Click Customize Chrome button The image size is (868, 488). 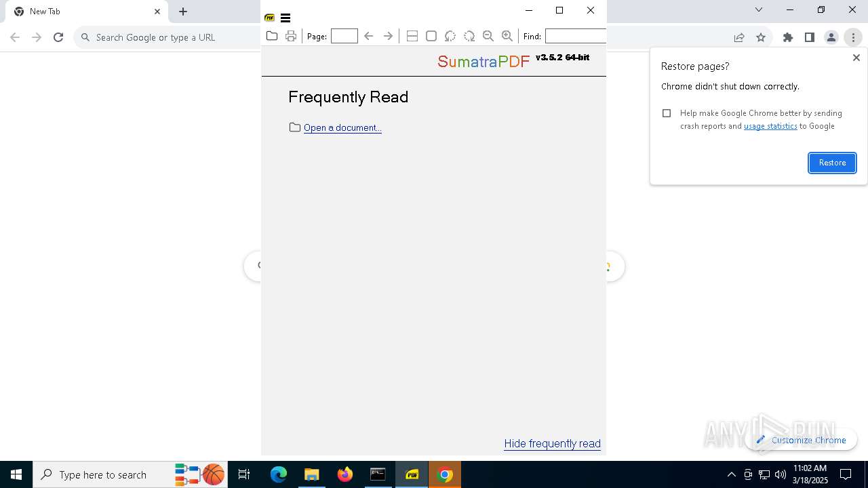coord(801,440)
